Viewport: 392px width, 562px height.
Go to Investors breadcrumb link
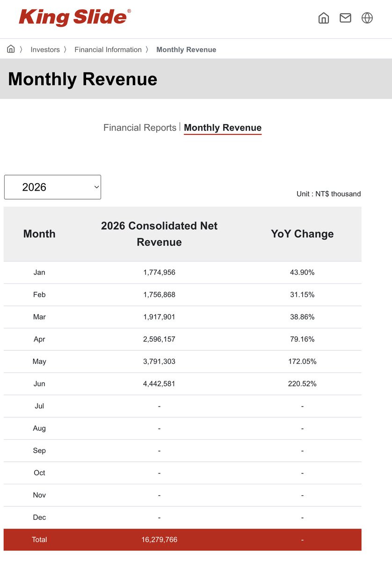point(45,50)
